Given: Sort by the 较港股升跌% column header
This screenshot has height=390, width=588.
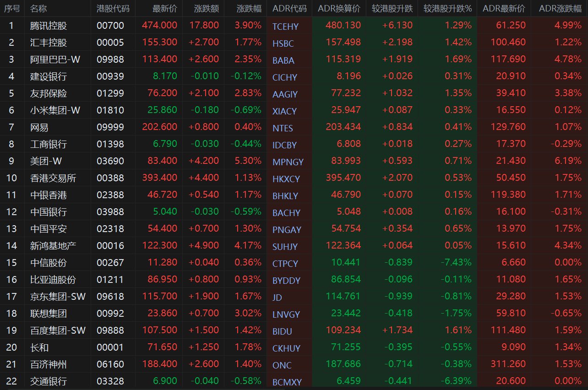Looking at the screenshot, I should point(447,9).
